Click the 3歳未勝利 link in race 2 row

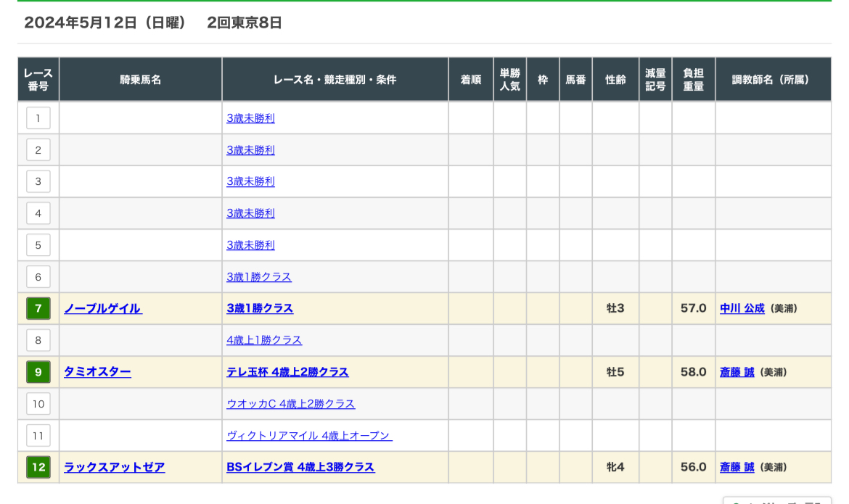[x=250, y=150]
